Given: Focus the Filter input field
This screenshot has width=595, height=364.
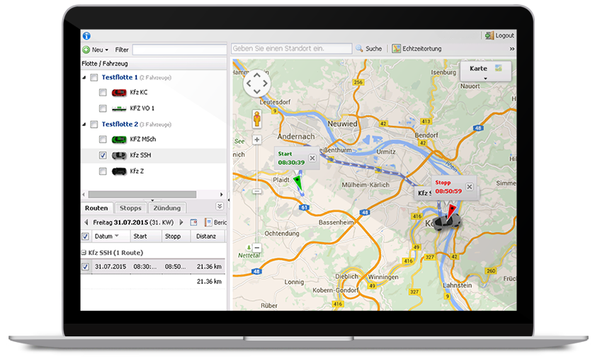Looking at the screenshot, I should [x=179, y=50].
